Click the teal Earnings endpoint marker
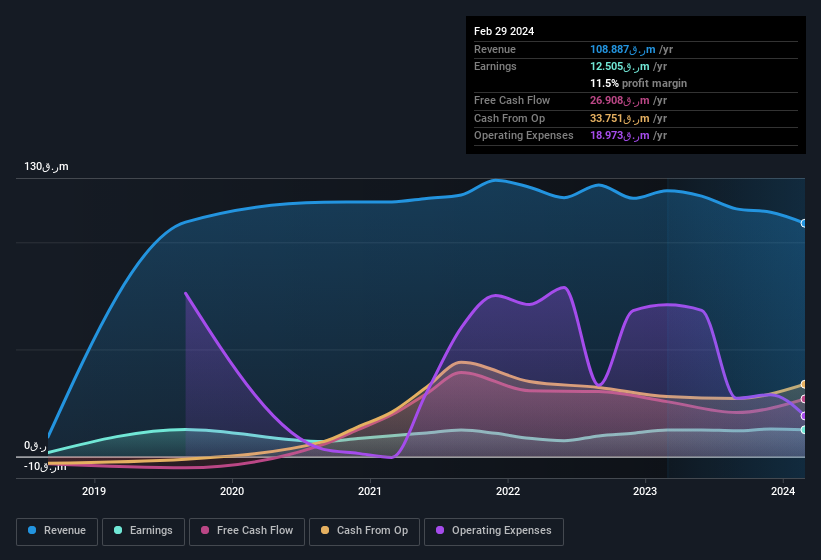 804,430
